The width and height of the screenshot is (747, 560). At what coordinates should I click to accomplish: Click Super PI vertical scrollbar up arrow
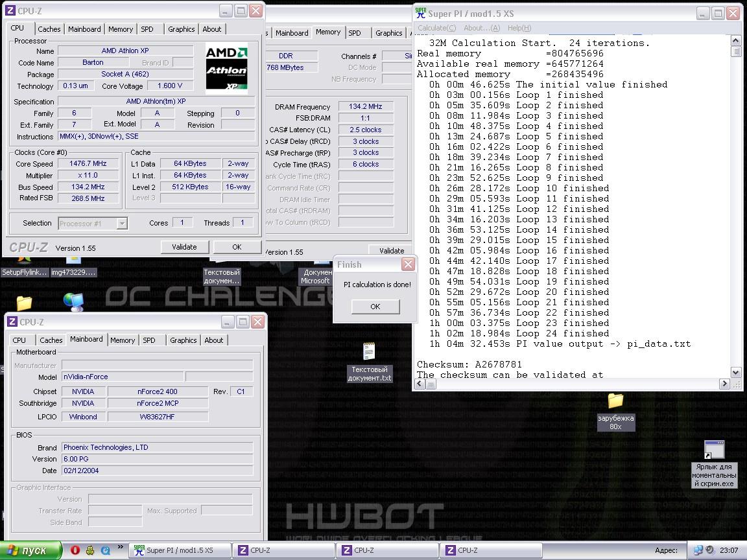tap(735, 40)
